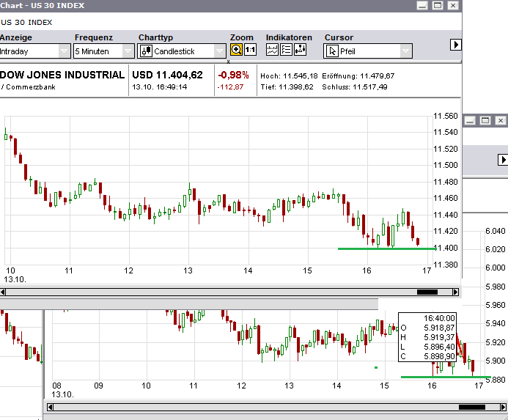Screen dimensions: 508x420
Task: Click scrollbar thumb in background chart window
Action: [472, 407]
